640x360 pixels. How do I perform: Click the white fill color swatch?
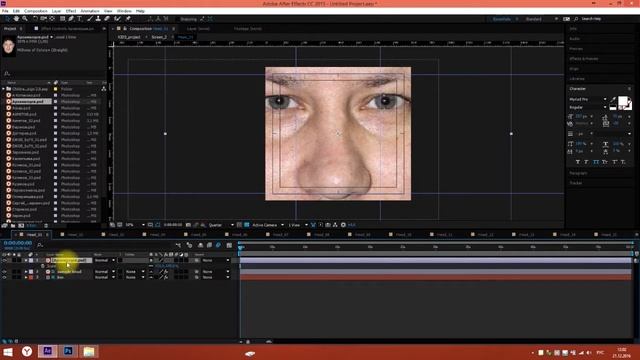click(x=622, y=100)
